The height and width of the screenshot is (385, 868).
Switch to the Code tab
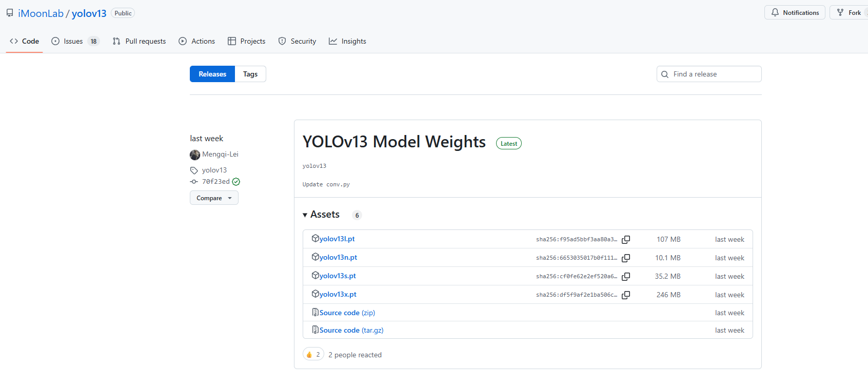tap(24, 41)
